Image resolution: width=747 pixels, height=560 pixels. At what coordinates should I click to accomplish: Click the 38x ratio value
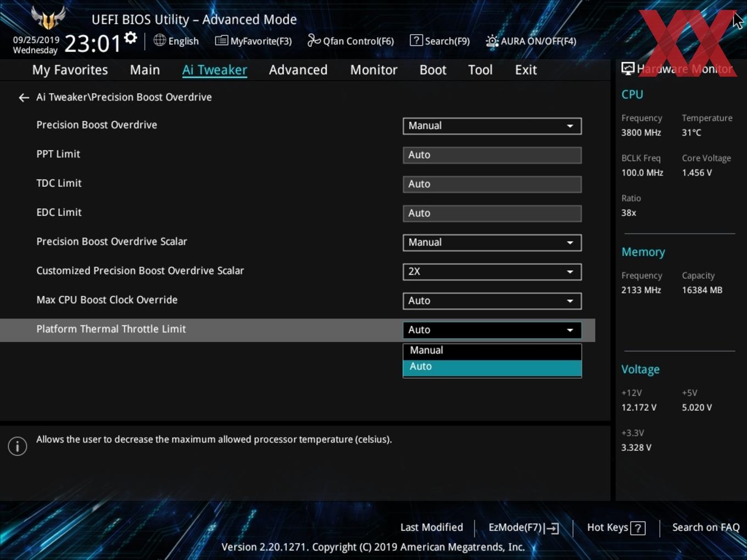click(x=628, y=212)
